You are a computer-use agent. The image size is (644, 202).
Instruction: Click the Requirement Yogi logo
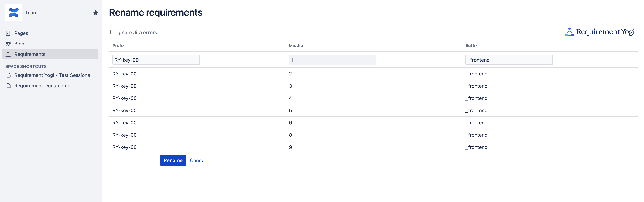tap(600, 32)
